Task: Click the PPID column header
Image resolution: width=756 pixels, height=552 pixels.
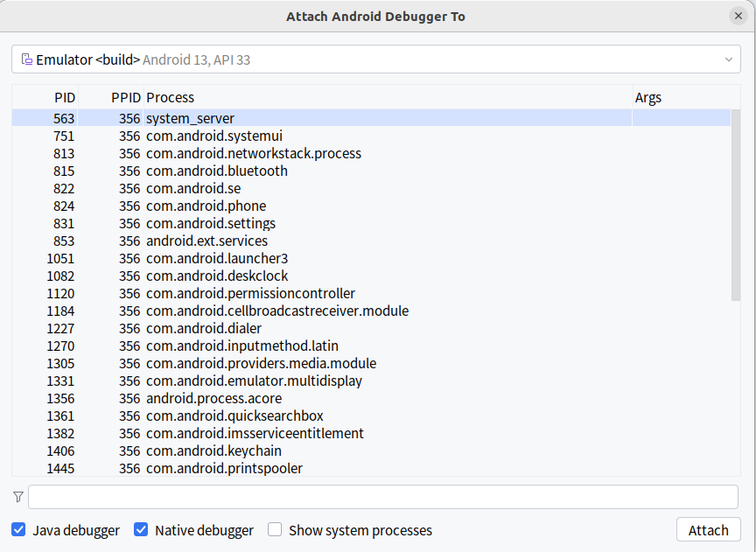Action: [x=111, y=97]
